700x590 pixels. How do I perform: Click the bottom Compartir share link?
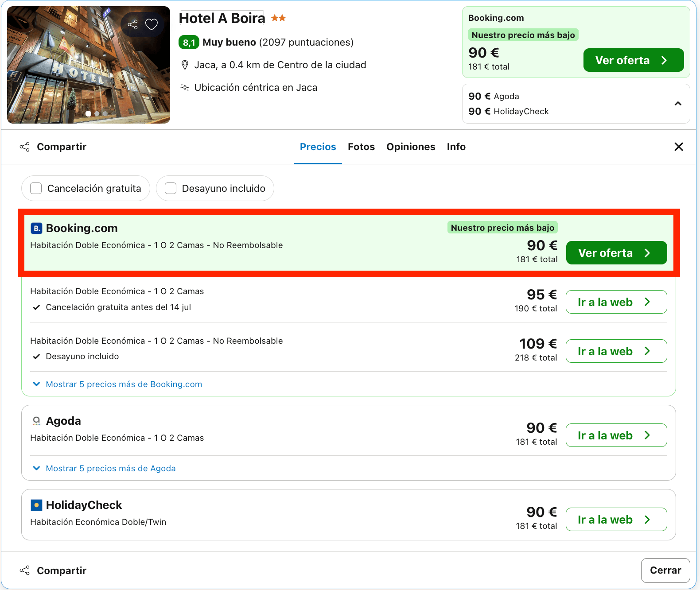[53, 571]
